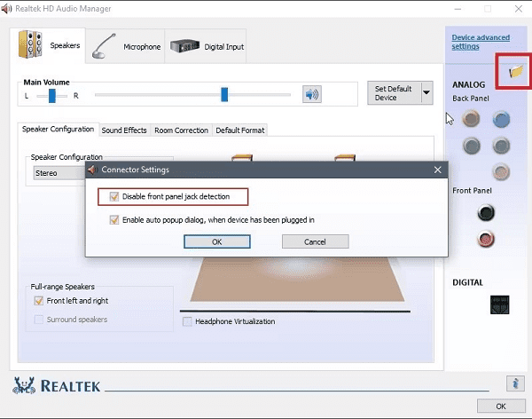Open the Default Format tab

[x=240, y=130]
